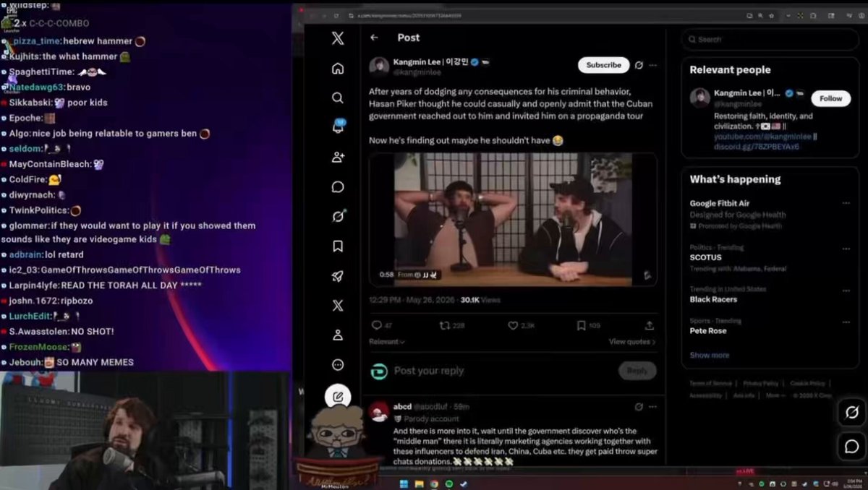Click the Grok icon on Kangmin Lee's post
This screenshot has width=868, height=490.
tap(639, 65)
